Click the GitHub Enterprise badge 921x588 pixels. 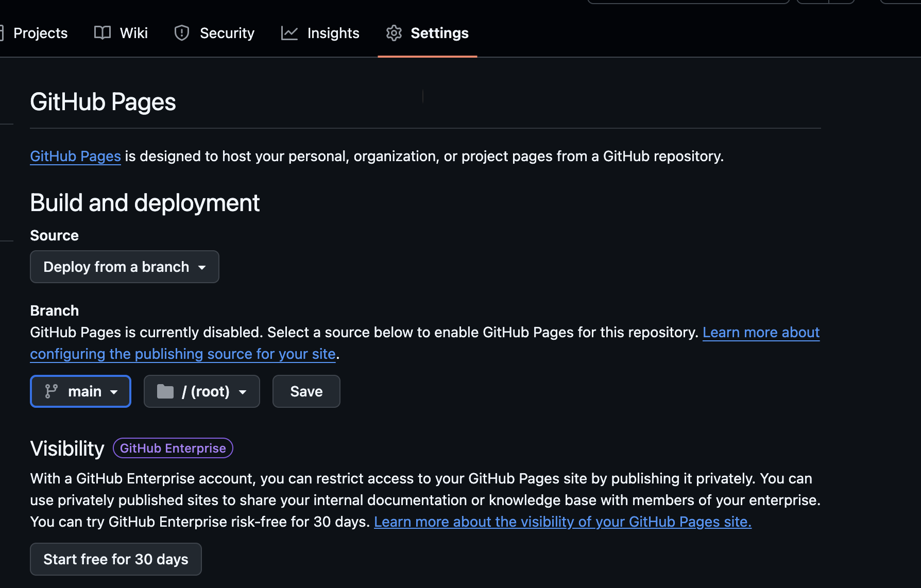point(173,448)
